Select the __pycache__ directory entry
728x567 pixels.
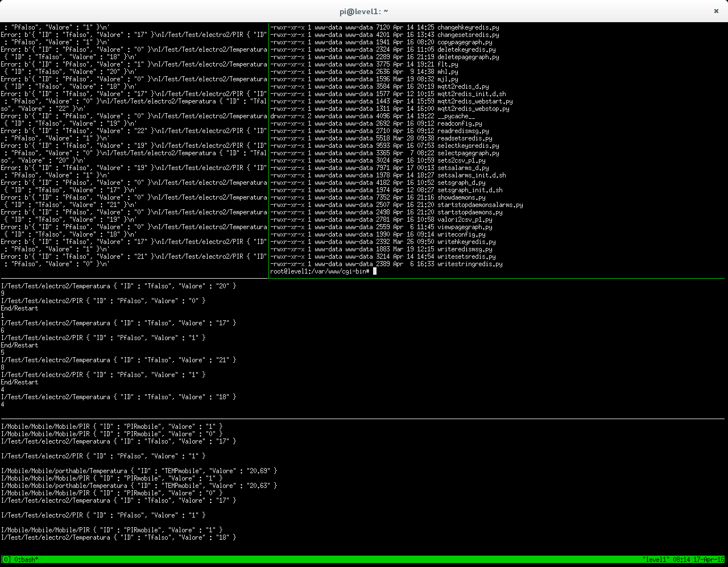click(456, 116)
